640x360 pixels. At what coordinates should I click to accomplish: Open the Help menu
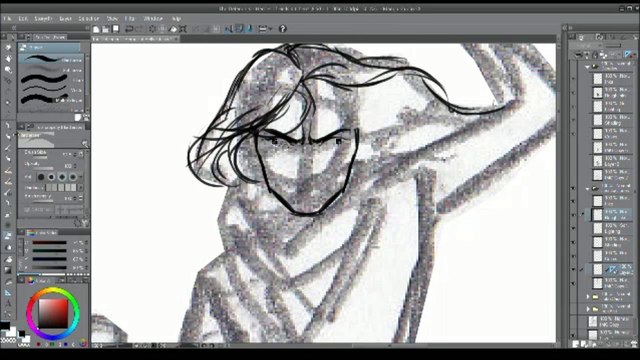click(176, 19)
